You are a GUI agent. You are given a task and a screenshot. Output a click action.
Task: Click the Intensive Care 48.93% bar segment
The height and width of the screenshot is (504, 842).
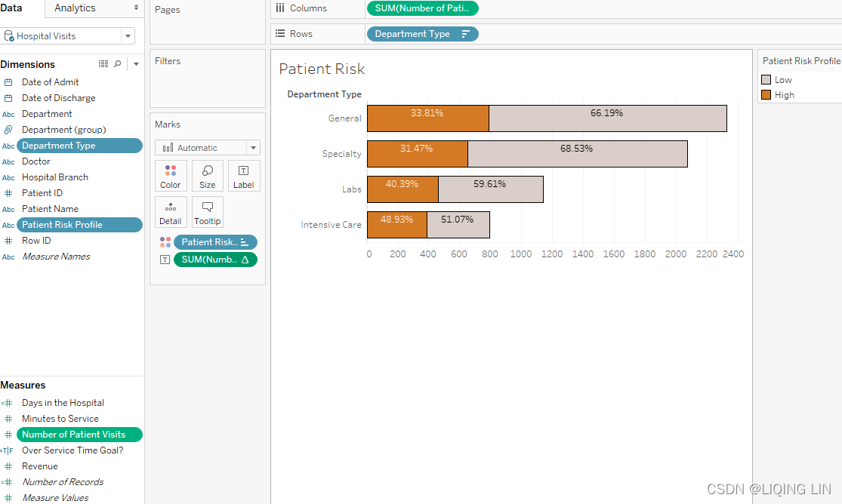397,225
